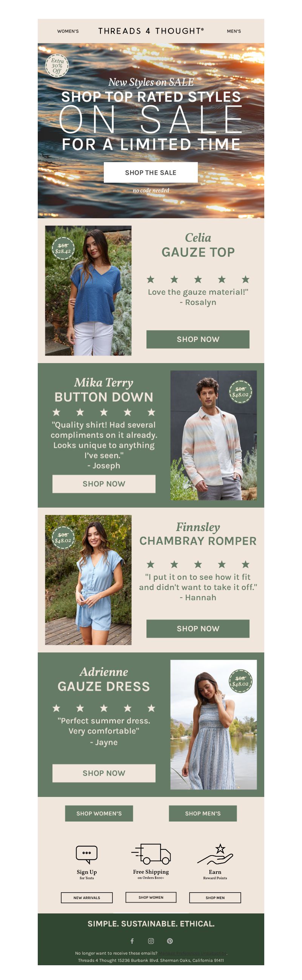Click the NEW ARRIVALS outlined button
The height and width of the screenshot is (980, 302).
click(x=86, y=898)
